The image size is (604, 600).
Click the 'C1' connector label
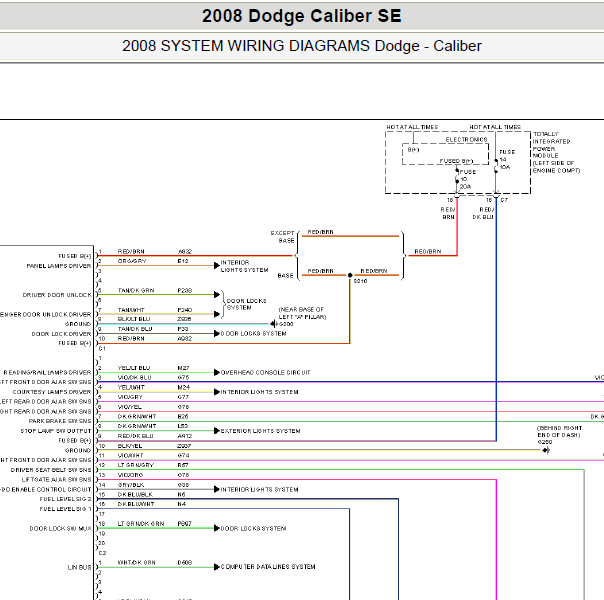coord(102,349)
